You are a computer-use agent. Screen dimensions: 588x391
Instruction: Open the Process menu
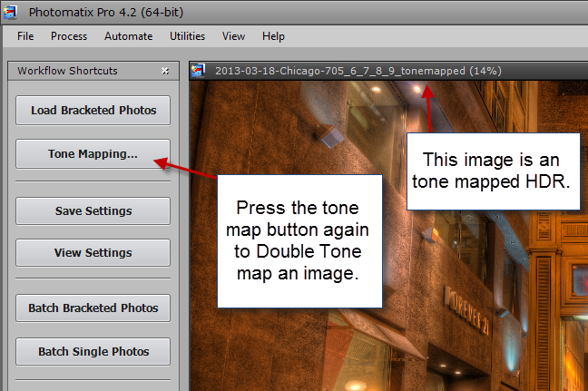click(69, 36)
